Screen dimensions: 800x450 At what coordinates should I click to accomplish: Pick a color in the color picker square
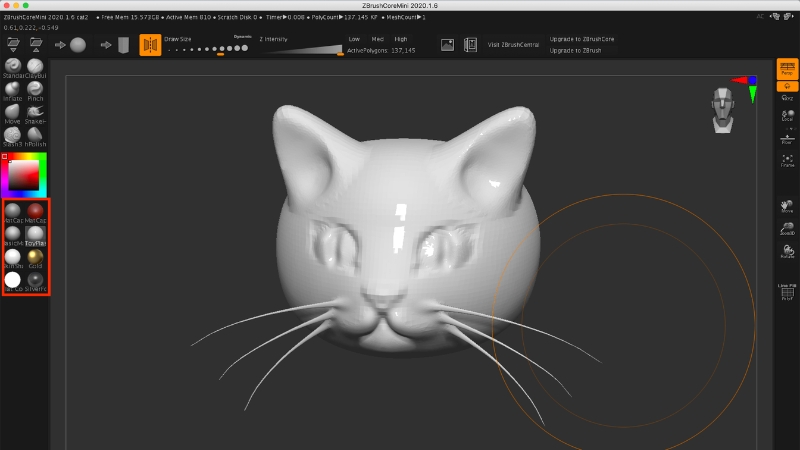pyautogui.click(x=24, y=177)
